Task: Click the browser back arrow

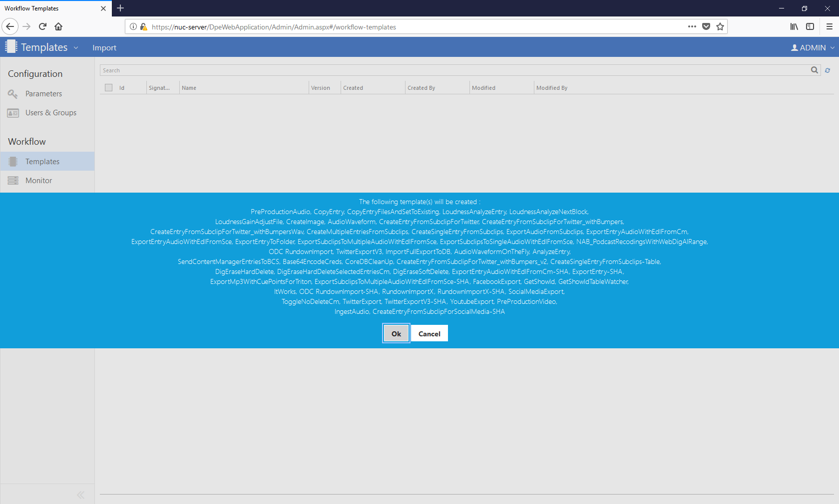Action: click(x=10, y=26)
